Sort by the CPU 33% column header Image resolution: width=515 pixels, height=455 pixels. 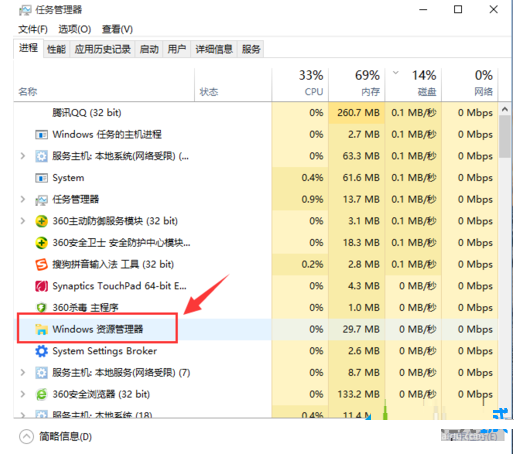pos(300,85)
